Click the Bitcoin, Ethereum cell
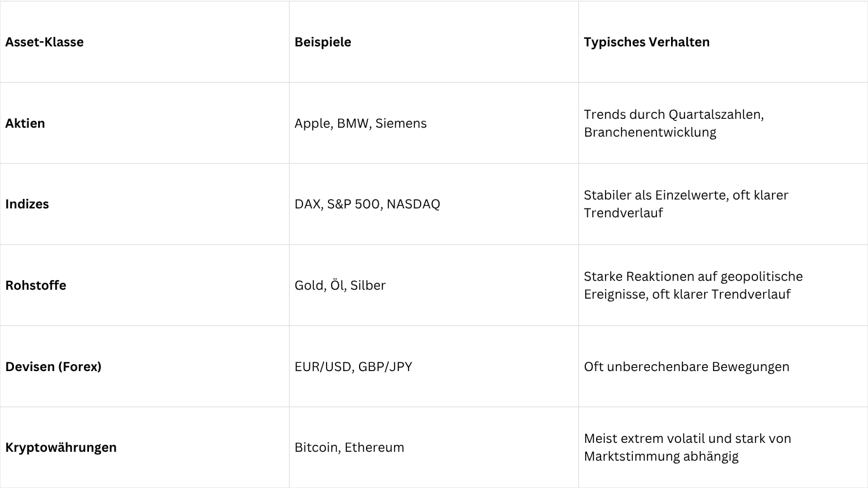The width and height of the screenshot is (868, 488). click(349, 447)
